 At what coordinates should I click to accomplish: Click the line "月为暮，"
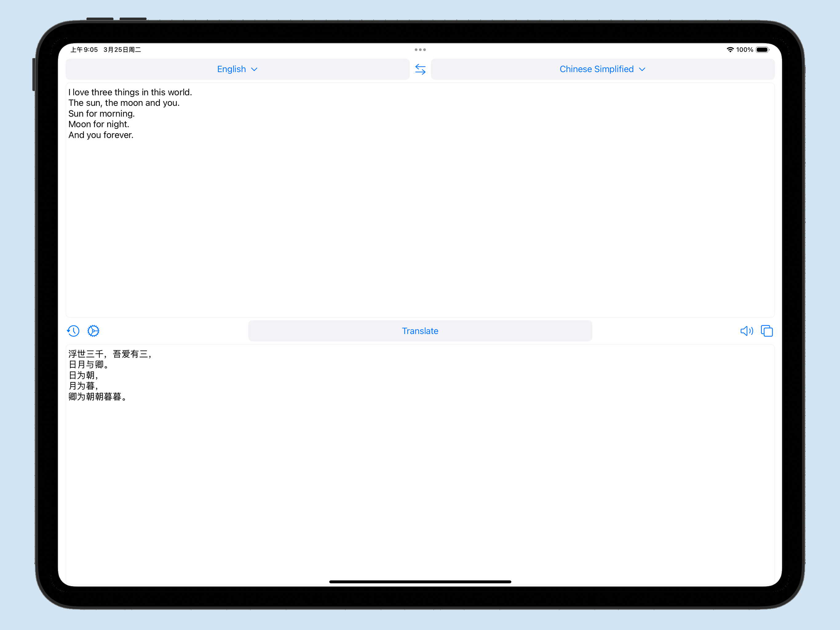click(84, 386)
